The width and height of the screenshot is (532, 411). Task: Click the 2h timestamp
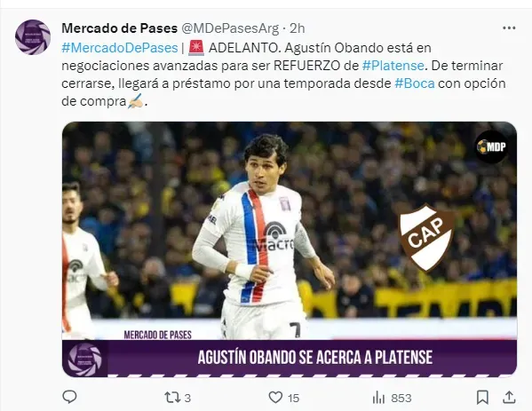tap(298, 28)
